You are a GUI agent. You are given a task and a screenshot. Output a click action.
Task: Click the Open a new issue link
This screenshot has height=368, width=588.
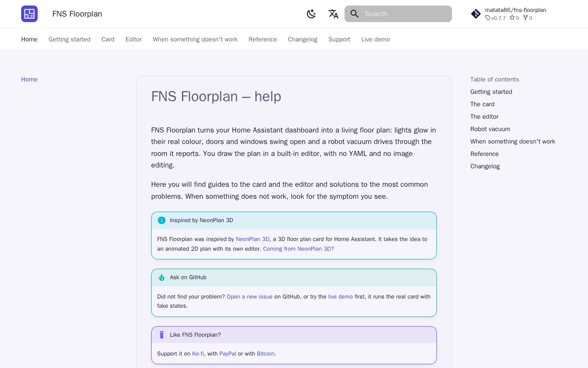pyautogui.click(x=249, y=297)
